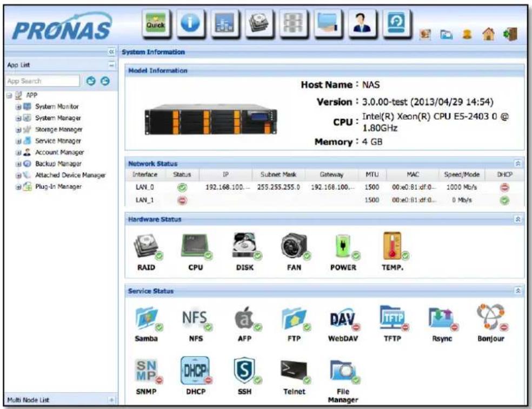Click the small folder icon in header

click(446, 34)
